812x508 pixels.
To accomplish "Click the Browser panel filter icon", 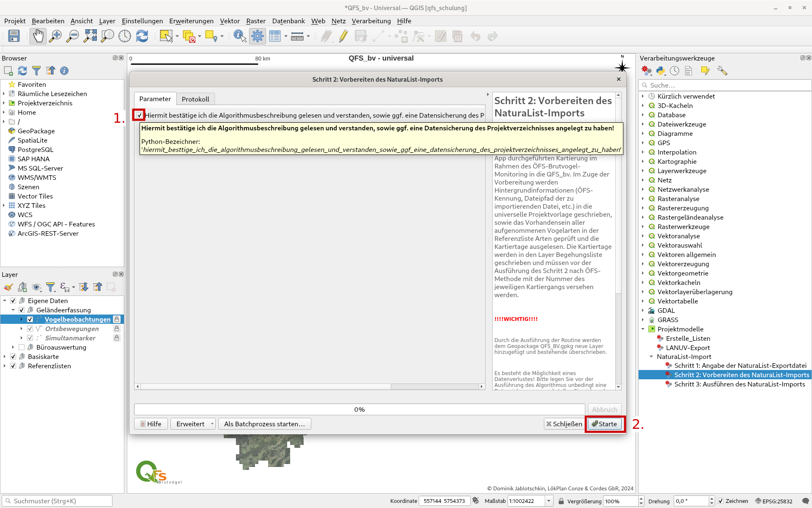I will (36, 71).
